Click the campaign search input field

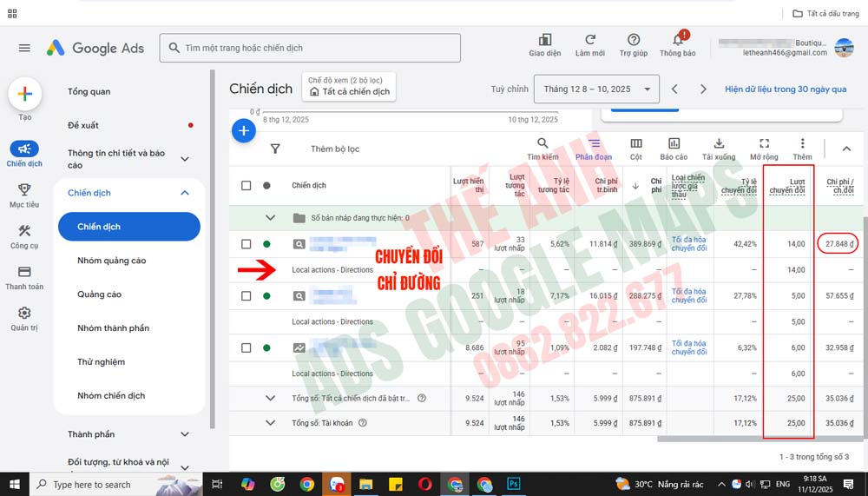(x=310, y=48)
